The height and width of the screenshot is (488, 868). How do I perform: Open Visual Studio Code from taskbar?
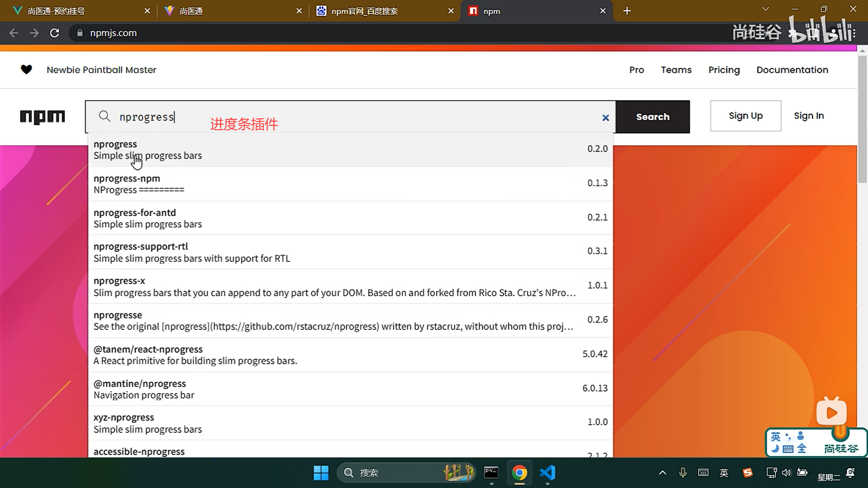coord(547,473)
